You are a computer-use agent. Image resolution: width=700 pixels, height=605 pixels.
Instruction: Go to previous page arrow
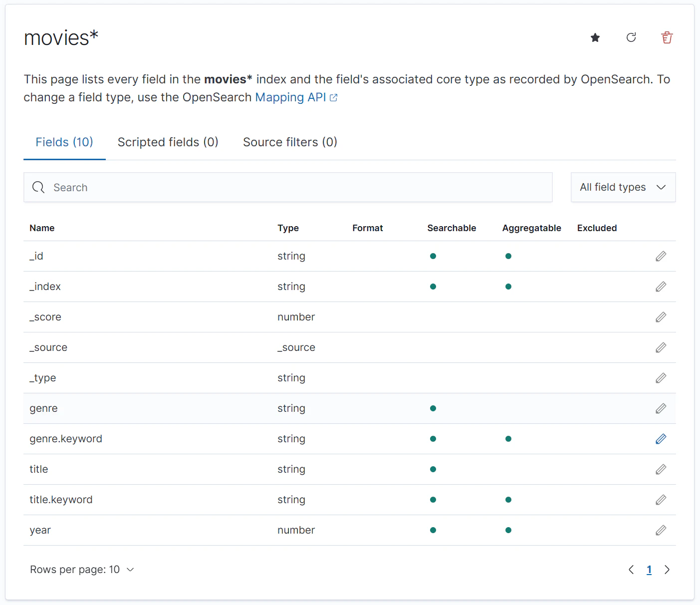click(631, 570)
